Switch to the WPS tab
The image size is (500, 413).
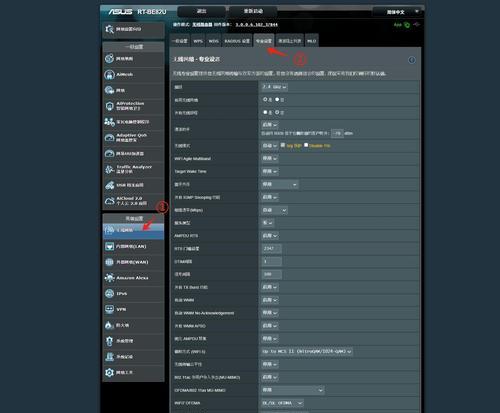198,41
